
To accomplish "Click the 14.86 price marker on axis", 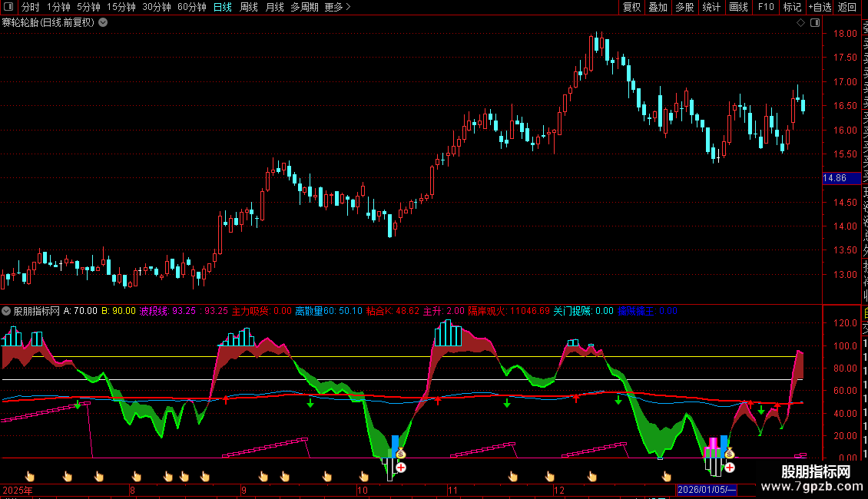I will tap(841, 178).
